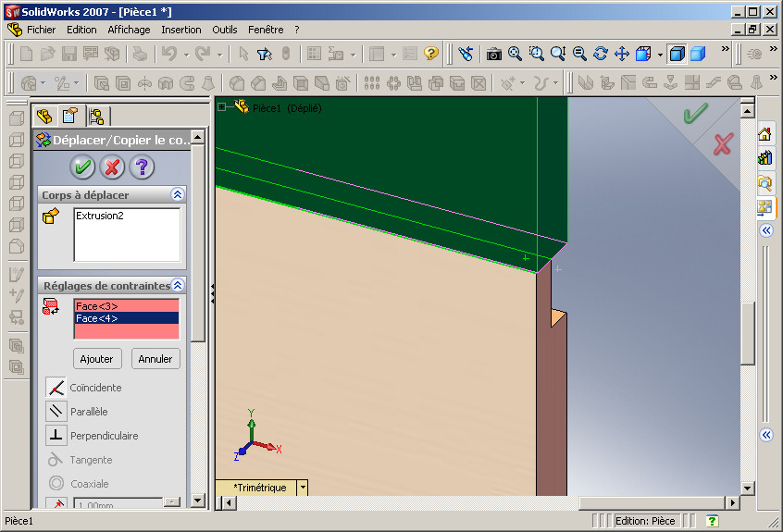The height and width of the screenshot is (532, 783).
Task: Expand task pane with upper double chevron
Action: click(x=766, y=230)
